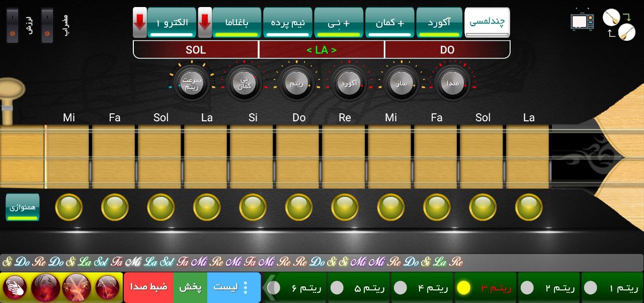The height and width of the screenshot is (303, 644).
Task: Tap the lightning effect icon
Action: click(107, 287)
